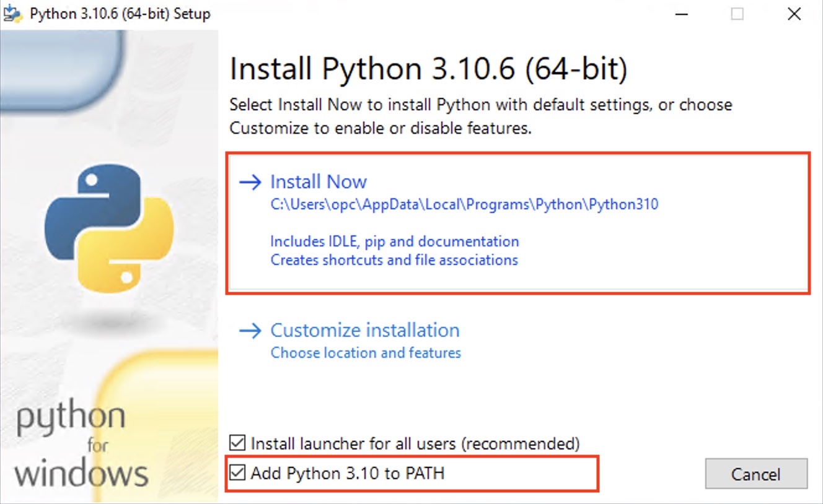Click the blue arrow beside Install Now

(x=251, y=181)
